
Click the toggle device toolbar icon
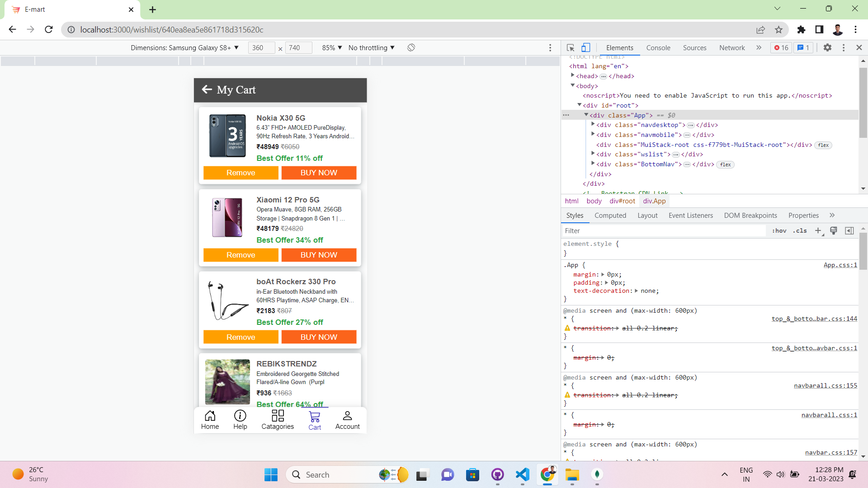click(585, 47)
